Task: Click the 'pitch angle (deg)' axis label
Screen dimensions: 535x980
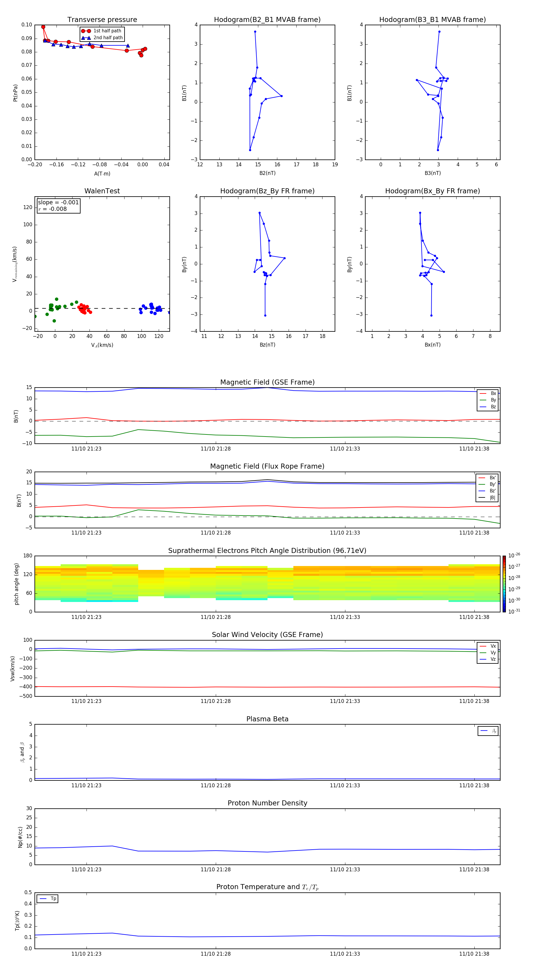Action: pos(16,584)
